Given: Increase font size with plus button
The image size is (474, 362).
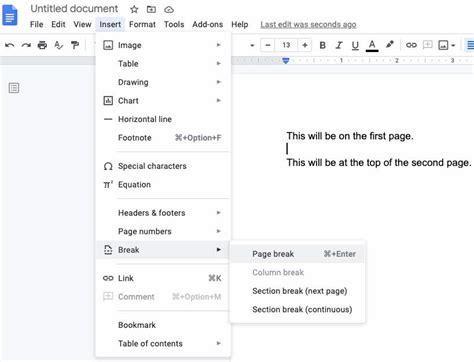Looking at the screenshot, I should (305, 45).
